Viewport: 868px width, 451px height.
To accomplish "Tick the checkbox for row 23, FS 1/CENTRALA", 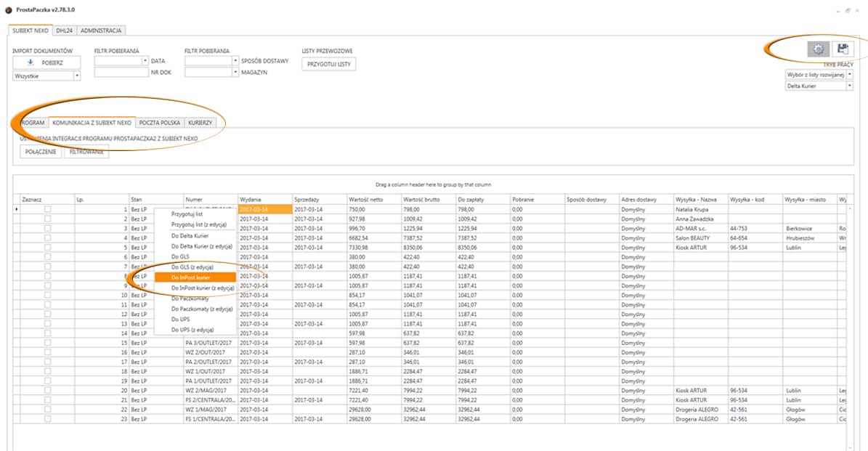I will [x=48, y=419].
